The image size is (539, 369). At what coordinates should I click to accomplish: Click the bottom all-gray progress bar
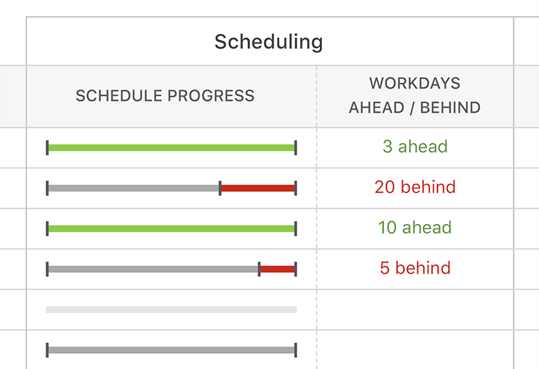(171, 350)
